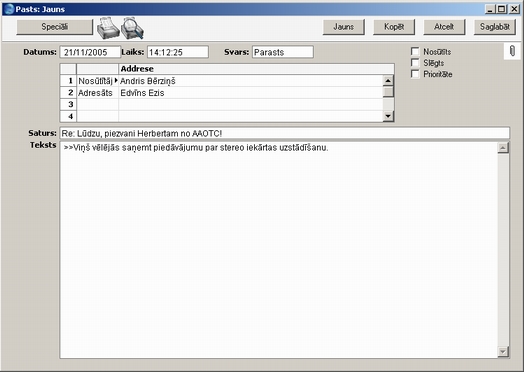
Task: Click the Datums field showing 21/11/2005
Action: [90, 52]
